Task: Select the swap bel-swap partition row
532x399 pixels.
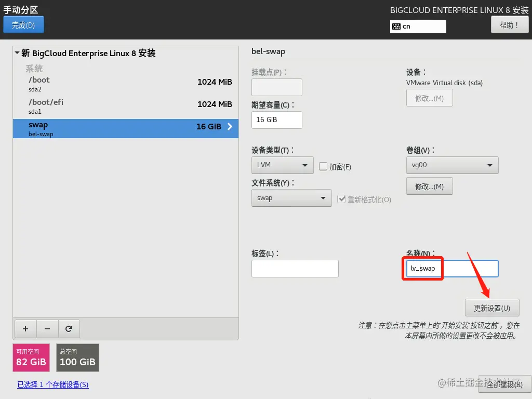Action: pos(126,129)
